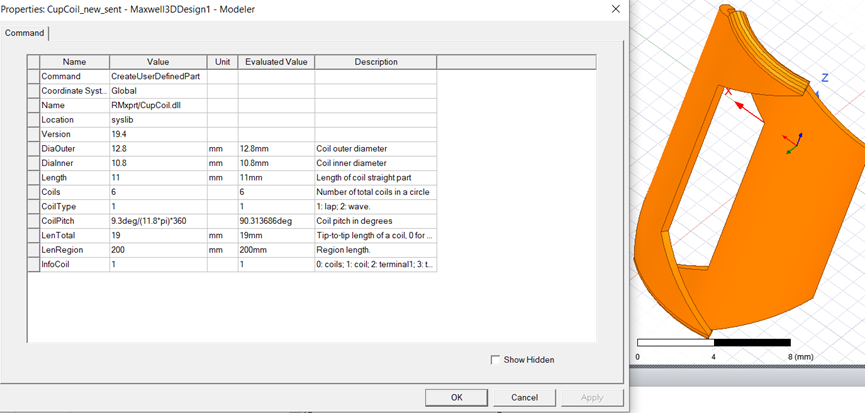Click the DiaOuter row name cell
The image size is (865, 413).
coord(74,149)
